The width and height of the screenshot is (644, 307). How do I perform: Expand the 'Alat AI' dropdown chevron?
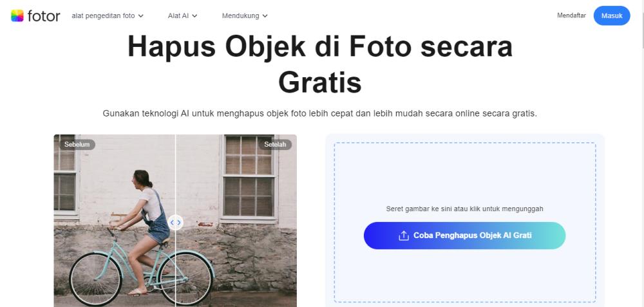tap(194, 16)
